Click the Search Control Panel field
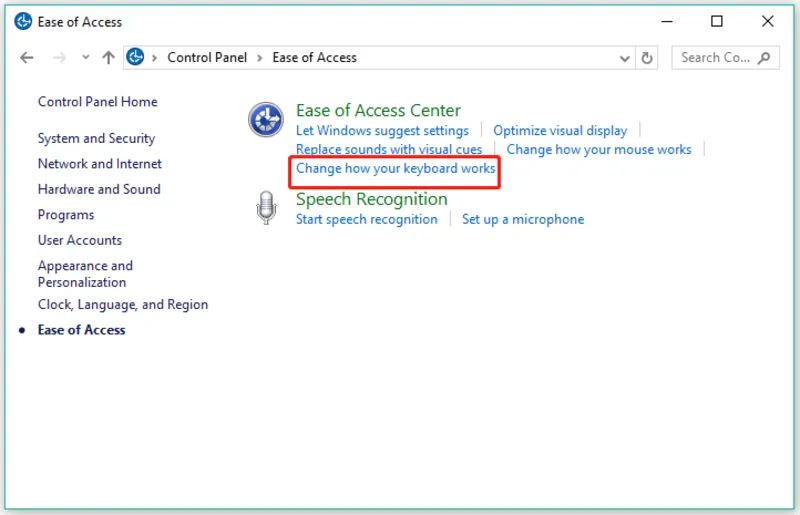 tap(725, 58)
